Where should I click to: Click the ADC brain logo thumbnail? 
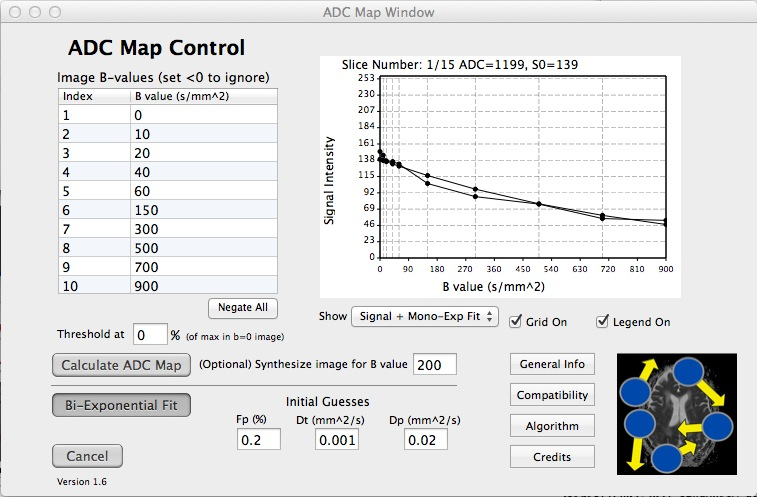tap(677, 412)
